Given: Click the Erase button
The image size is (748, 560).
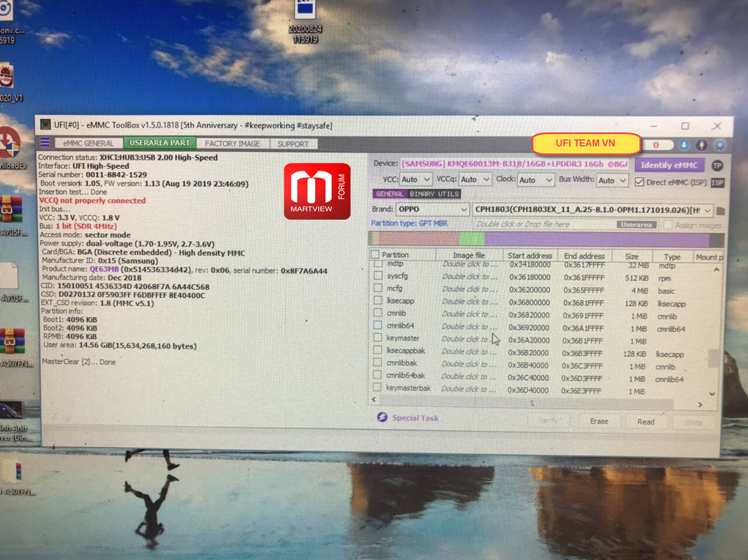Looking at the screenshot, I should [x=599, y=421].
